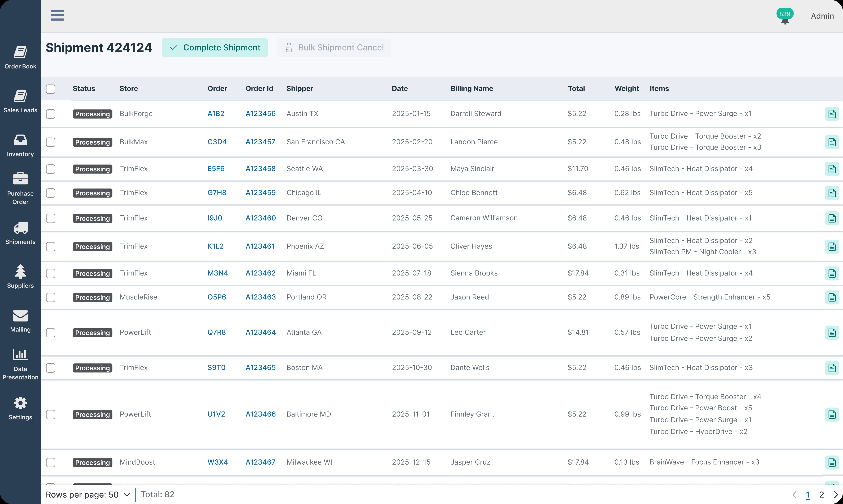The height and width of the screenshot is (504, 843).
Task: Click the Complete Shipment button
Action: (215, 48)
